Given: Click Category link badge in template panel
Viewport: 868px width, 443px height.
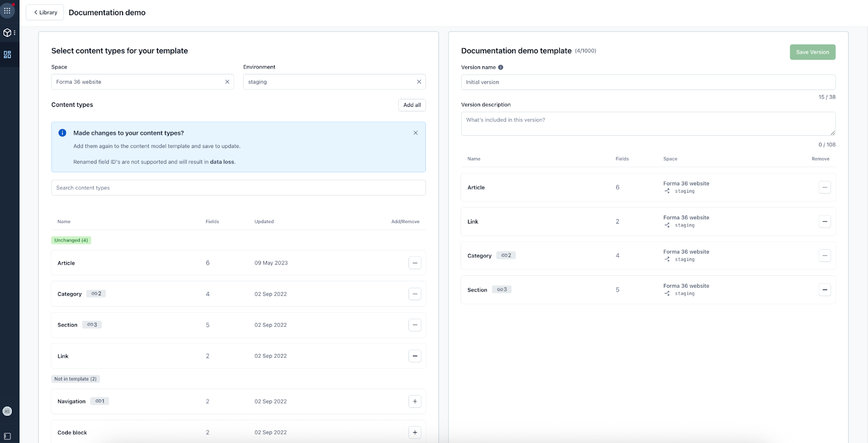Looking at the screenshot, I should point(506,255).
